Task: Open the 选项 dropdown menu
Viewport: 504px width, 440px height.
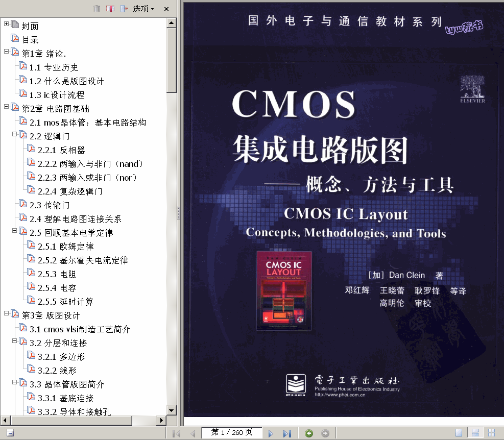Action: pos(143,9)
